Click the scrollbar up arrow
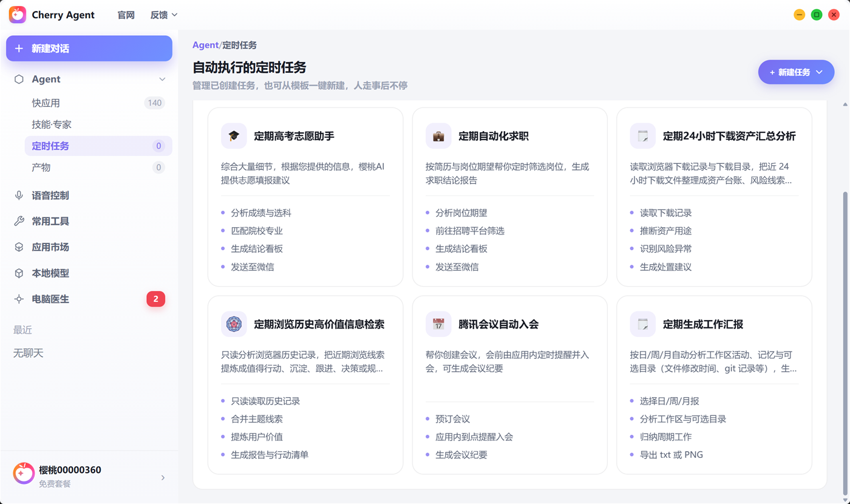The image size is (850, 504). tap(845, 104)
